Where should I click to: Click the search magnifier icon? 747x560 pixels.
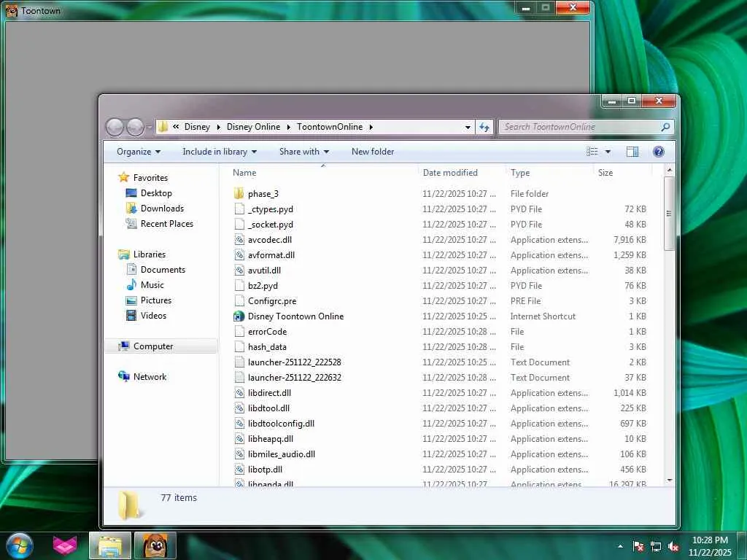665,127
